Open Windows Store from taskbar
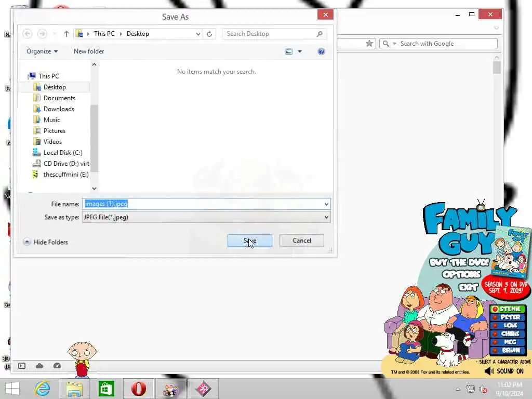This screenshot has width=532, height=399. point(106,389)
